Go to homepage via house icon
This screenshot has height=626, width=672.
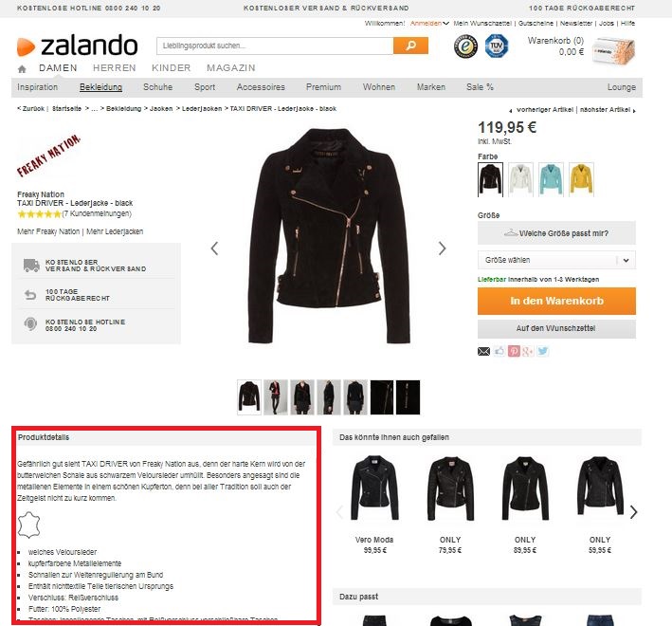22,68
